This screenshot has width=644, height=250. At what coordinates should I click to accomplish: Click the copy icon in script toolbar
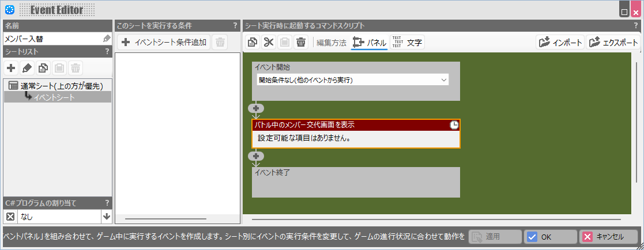click(253, 42)
